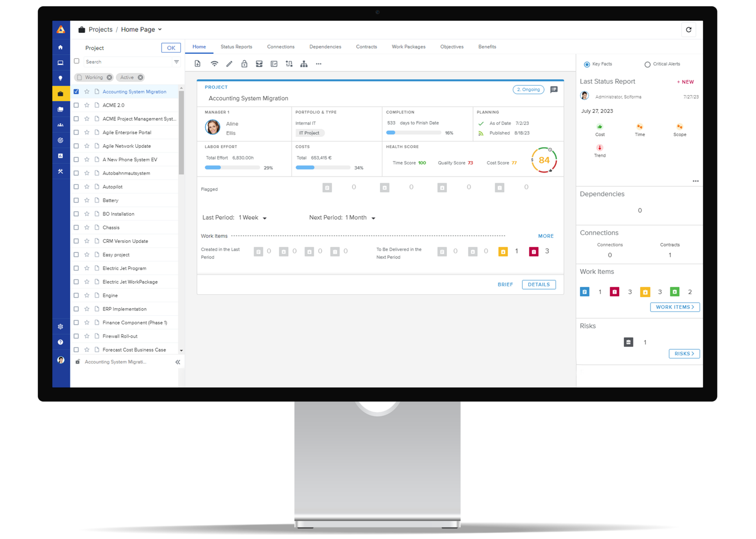
Task: Click the project list scroll down arrow
Action: (181, 350)
